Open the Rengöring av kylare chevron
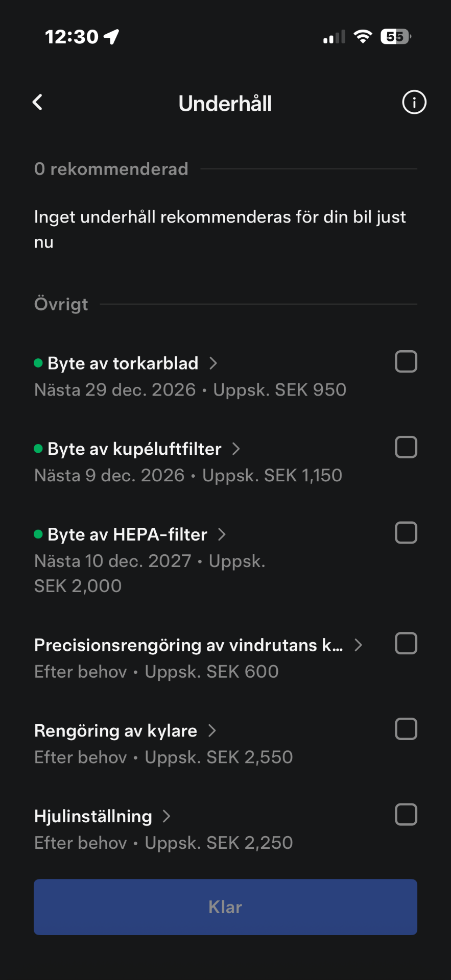Screen dimensions: 451x980 coord(212,731)
